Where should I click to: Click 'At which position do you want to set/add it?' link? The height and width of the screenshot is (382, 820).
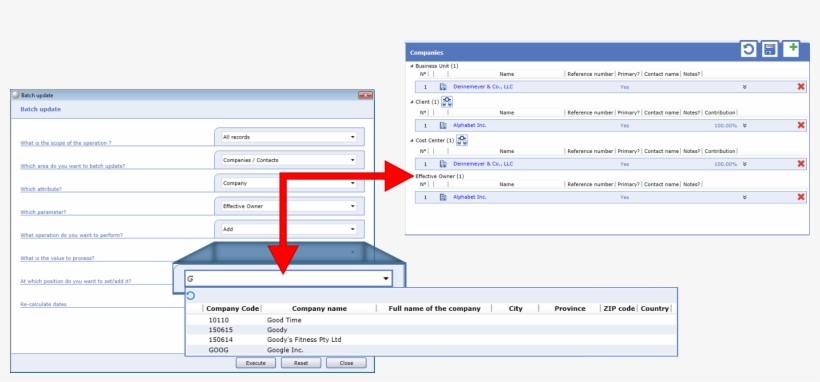click(x=76, y=281)
